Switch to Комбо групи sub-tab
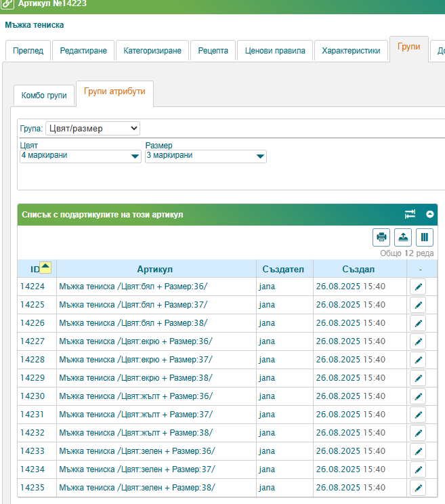This screenshot has width=445, height=504. 44,95
